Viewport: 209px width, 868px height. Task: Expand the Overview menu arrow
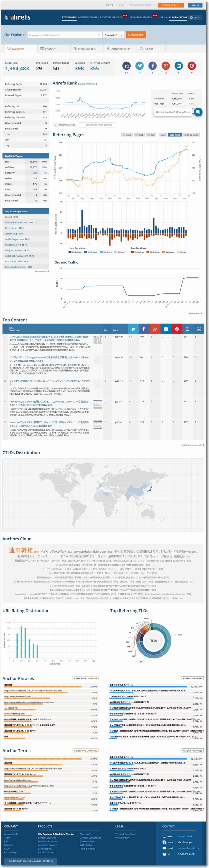[26, 49]
